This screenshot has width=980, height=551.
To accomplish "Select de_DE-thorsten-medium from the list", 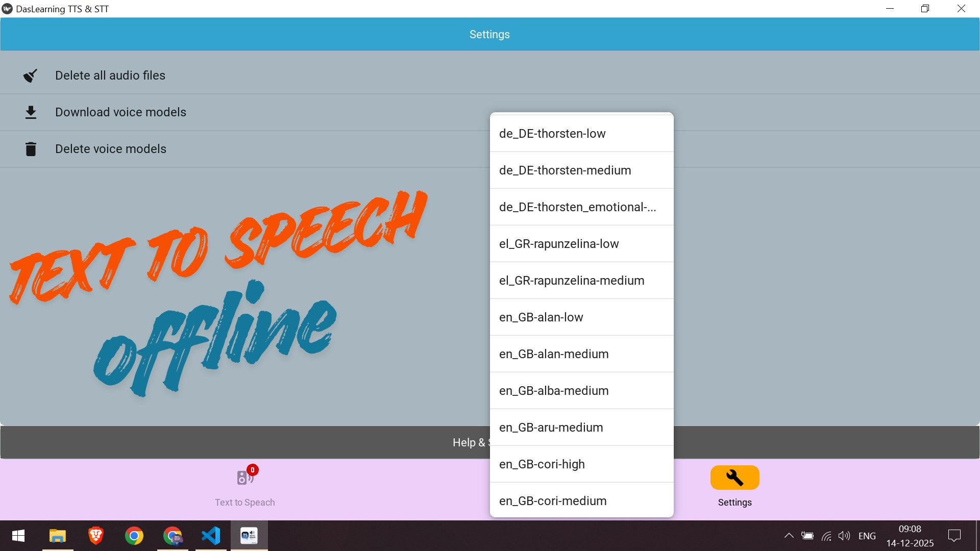I will 581,170.
